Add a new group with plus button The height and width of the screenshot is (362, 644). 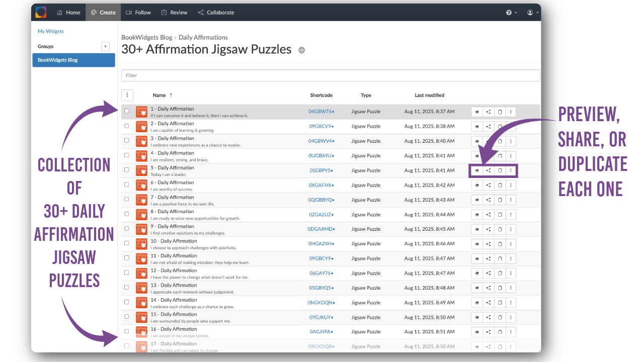105,46
